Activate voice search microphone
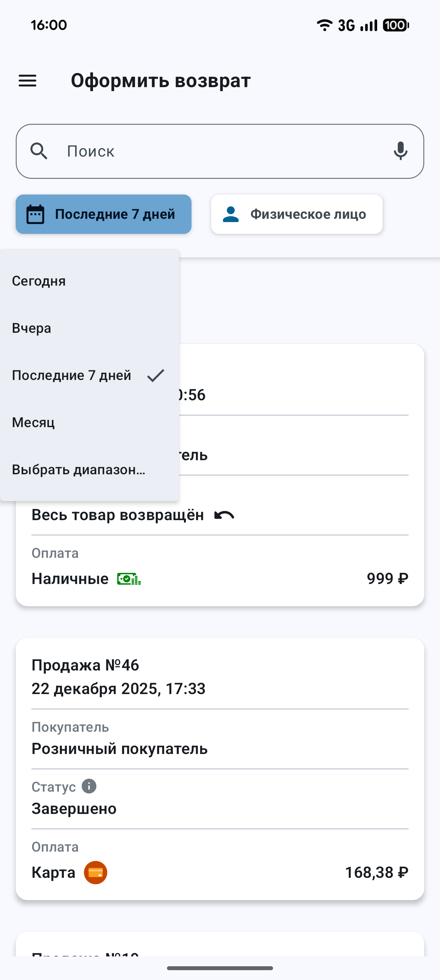This screenshot has width=440, height=980. click(x=400, y=151)
